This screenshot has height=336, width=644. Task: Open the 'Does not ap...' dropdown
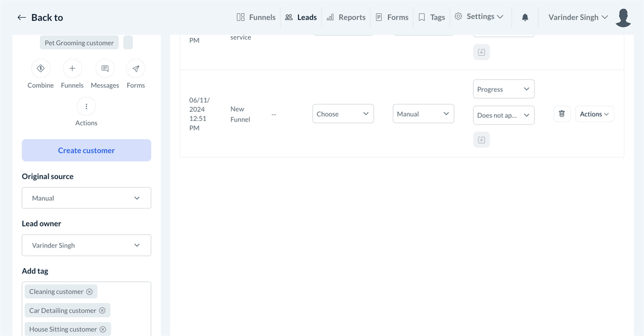(x=504, y=115)
